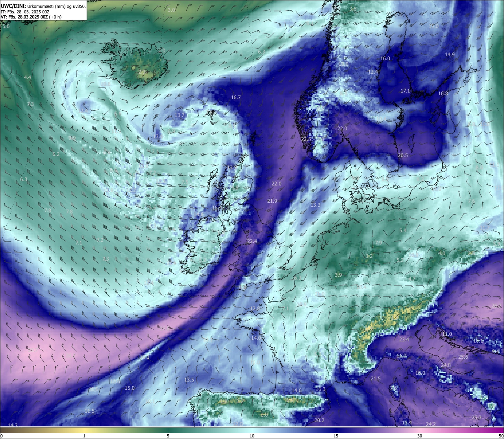This screenshot has width=504, height=439.
Task: Click the 11.5 value label
Action: (x=89, y=411)
